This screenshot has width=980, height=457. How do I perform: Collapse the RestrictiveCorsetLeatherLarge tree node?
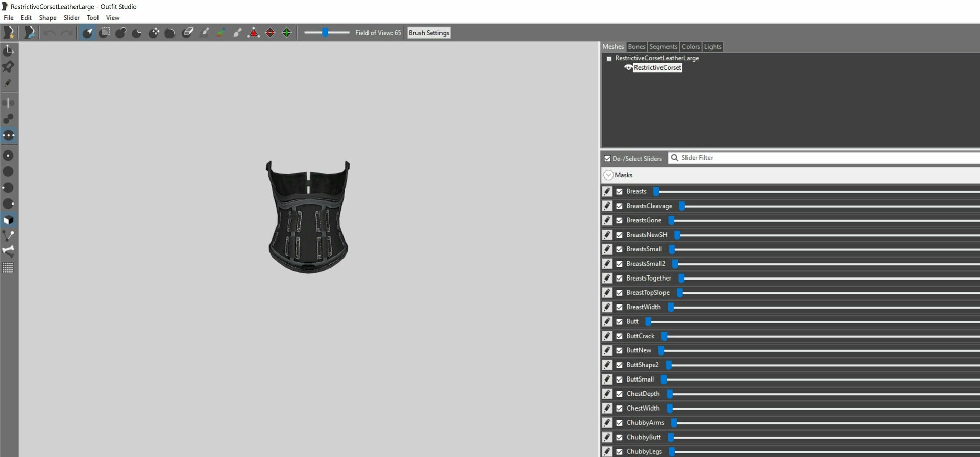[x=609, y=59]
